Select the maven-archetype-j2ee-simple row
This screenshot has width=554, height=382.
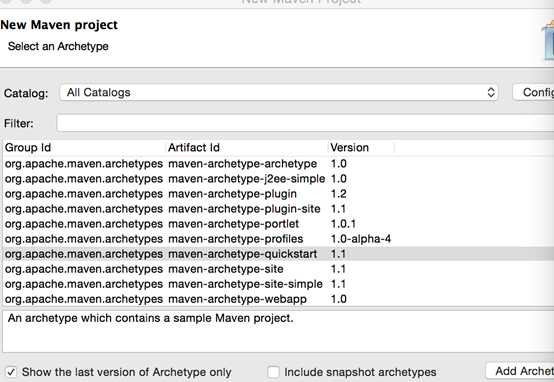(x=278, y=179)
